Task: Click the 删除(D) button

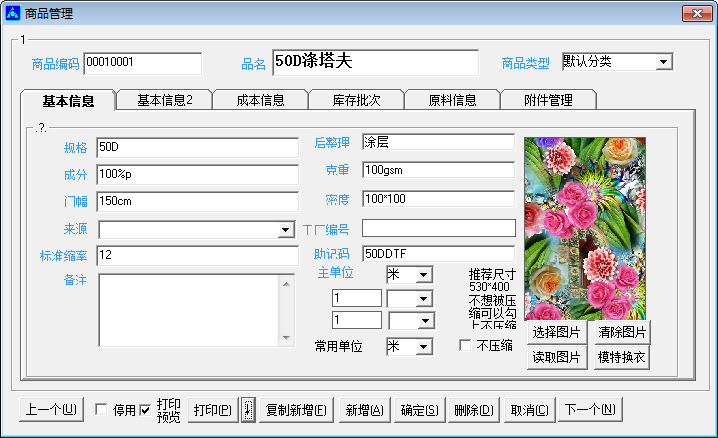Action: coord(474,409)
